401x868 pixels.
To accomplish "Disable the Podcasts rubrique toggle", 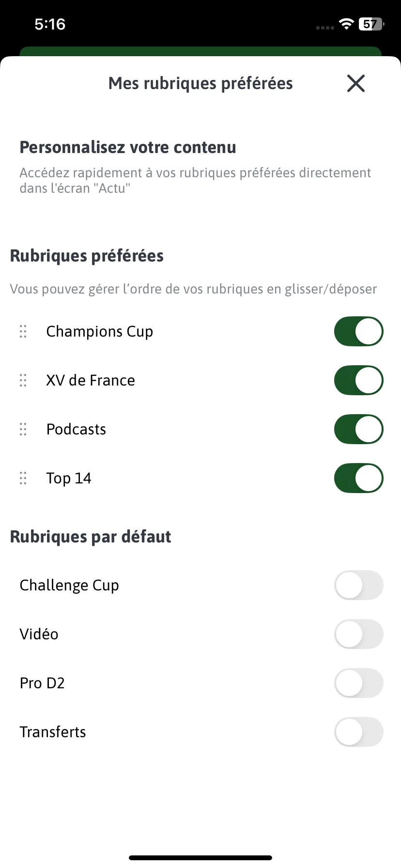I will [359, 429].
